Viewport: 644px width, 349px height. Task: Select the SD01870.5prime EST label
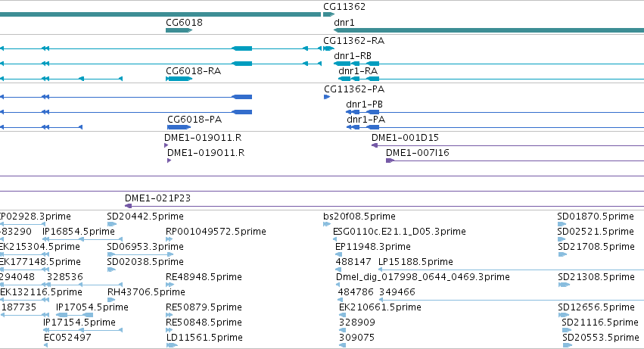point(596,217)
